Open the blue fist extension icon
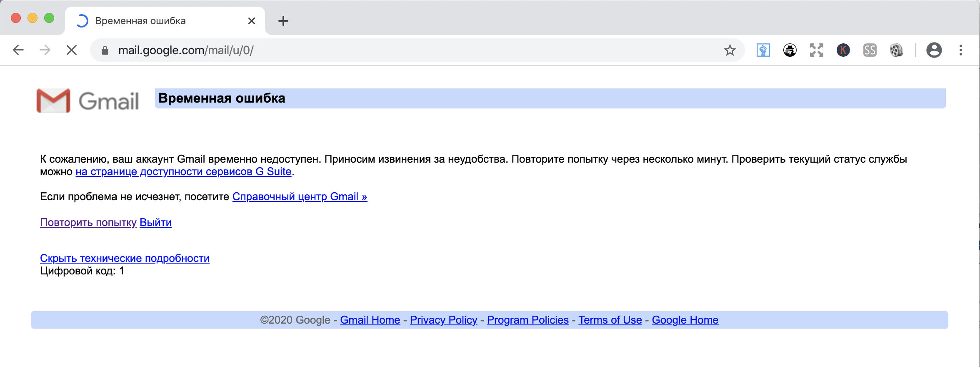 (763, 50)
